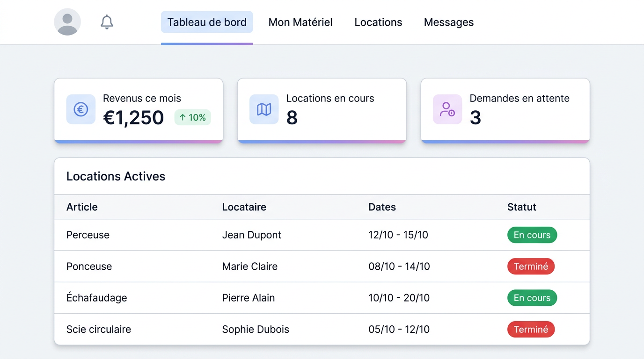Click renter name Jean Dupont
The height and width of the screenshot is (359, 644).
[x=252, y=235]
